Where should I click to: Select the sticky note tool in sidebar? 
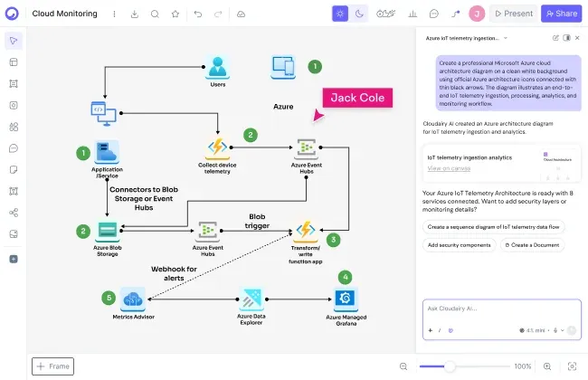[14, 169]
